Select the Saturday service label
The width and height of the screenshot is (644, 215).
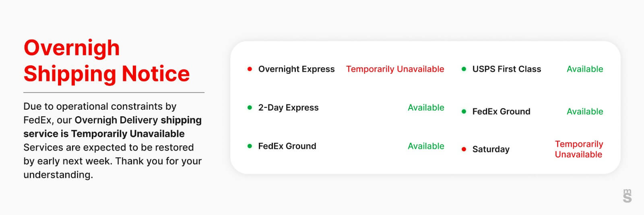(x=491, y=149)
